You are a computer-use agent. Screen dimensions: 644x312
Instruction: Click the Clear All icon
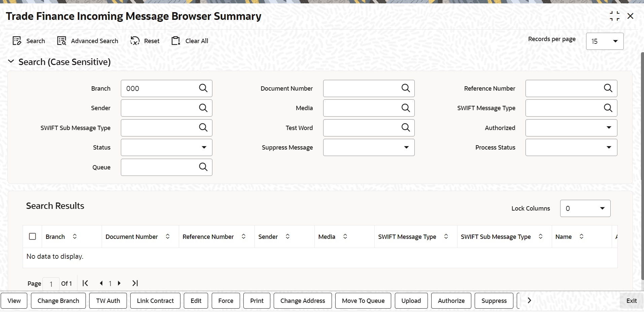coord(176,41)
